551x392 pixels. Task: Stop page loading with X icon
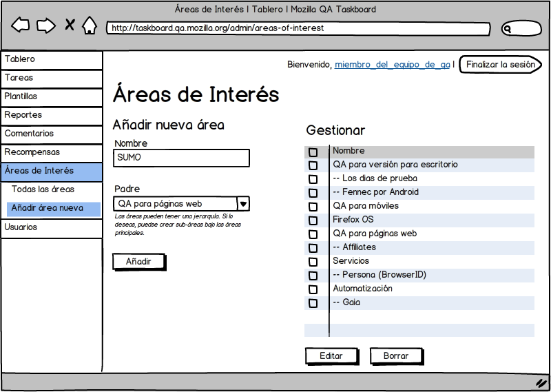click(x=70, y=25)
